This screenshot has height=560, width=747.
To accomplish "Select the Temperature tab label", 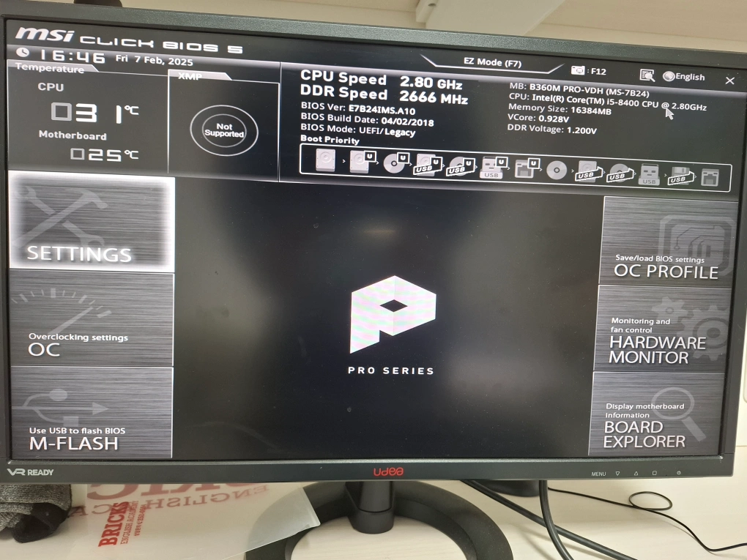I will tap(50, 68).
